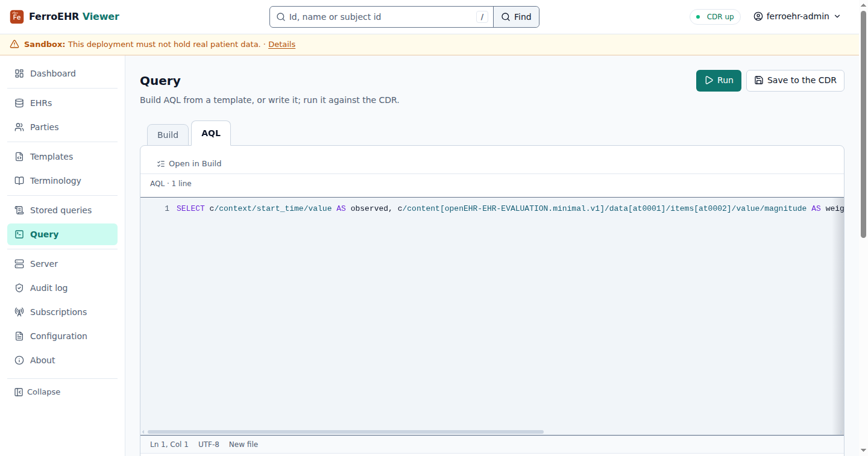
Task: Open the Subscriptions page
Action: click(62, 312)
